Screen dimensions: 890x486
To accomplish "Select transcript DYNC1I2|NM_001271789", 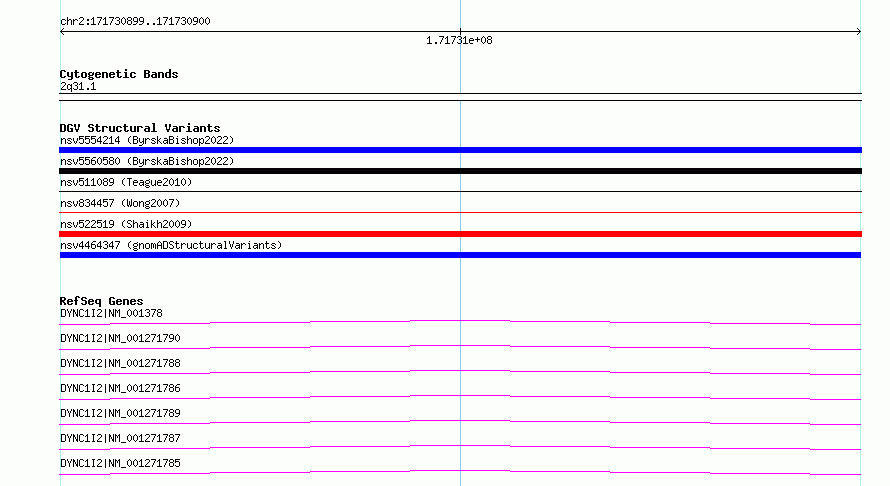I will (120, 413).
